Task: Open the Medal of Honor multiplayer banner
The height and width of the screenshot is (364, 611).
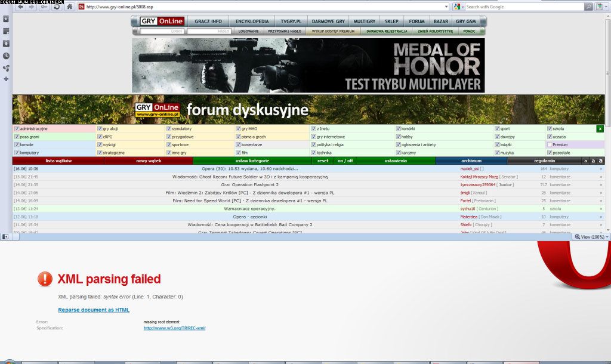Action: click(x=308, y=66)
